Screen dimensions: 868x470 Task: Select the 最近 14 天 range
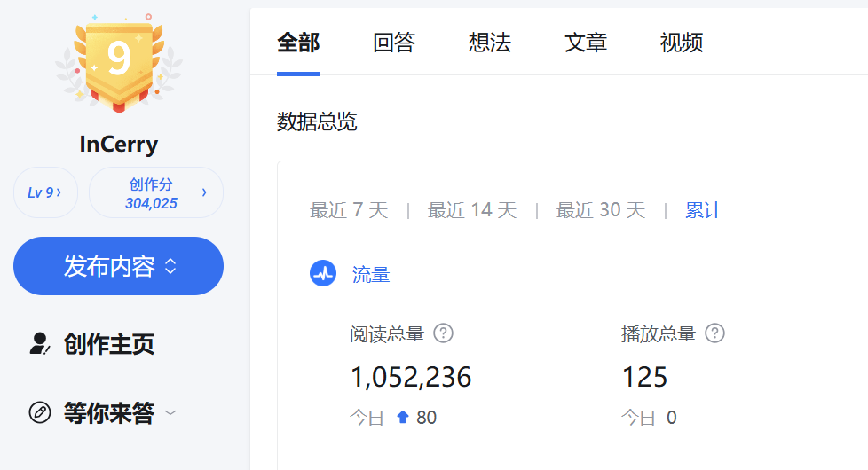472,211
